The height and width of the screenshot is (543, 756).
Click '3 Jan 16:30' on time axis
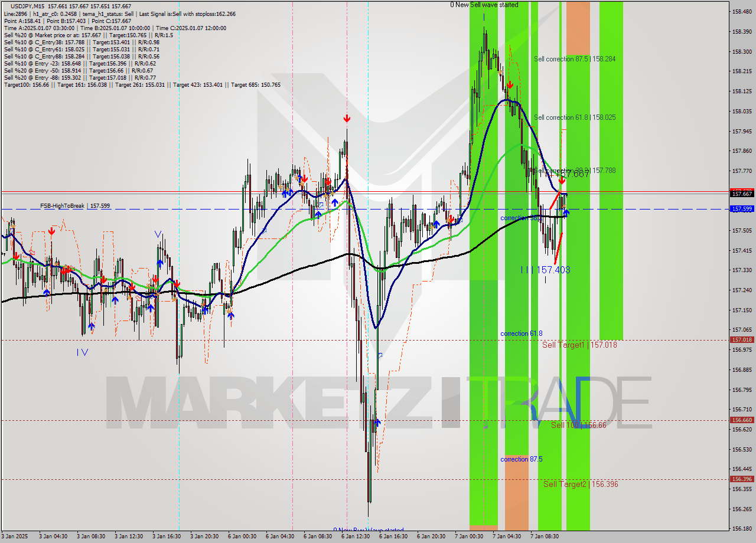[168, 537]
